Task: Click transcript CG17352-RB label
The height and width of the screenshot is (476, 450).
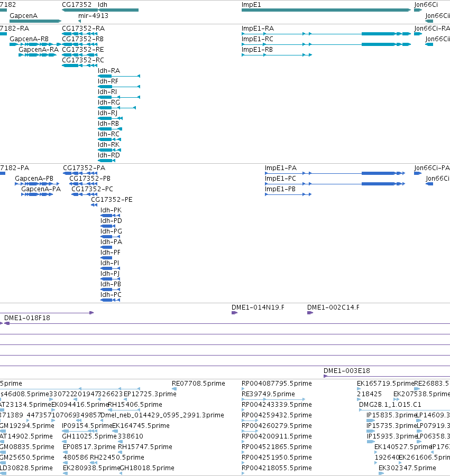Action: (x=82, y=39)
